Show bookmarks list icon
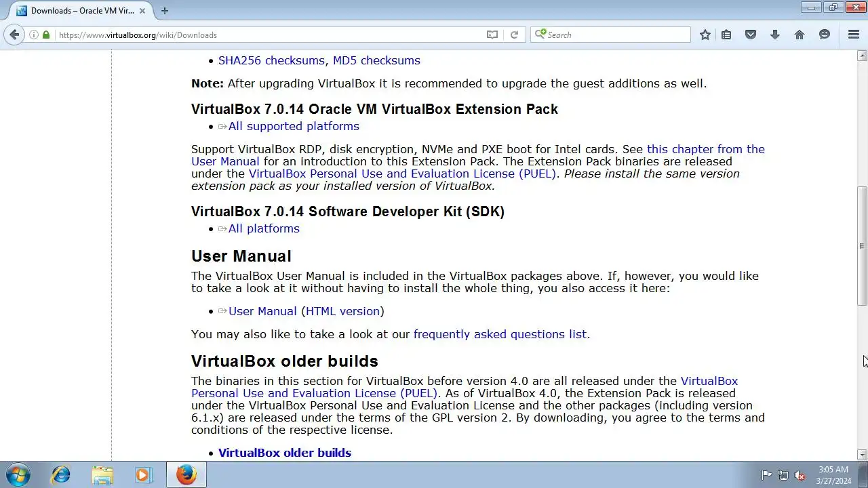The image size is (868, 488). 726,35
